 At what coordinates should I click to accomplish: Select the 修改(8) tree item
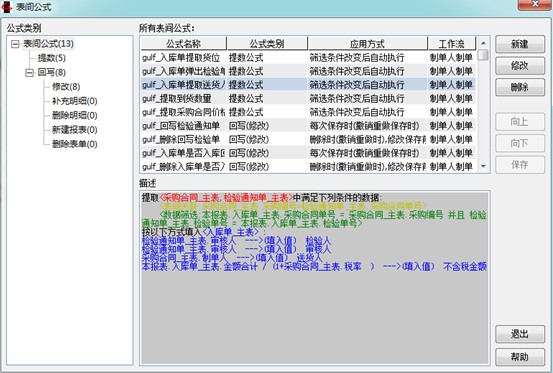pos(66,87)
